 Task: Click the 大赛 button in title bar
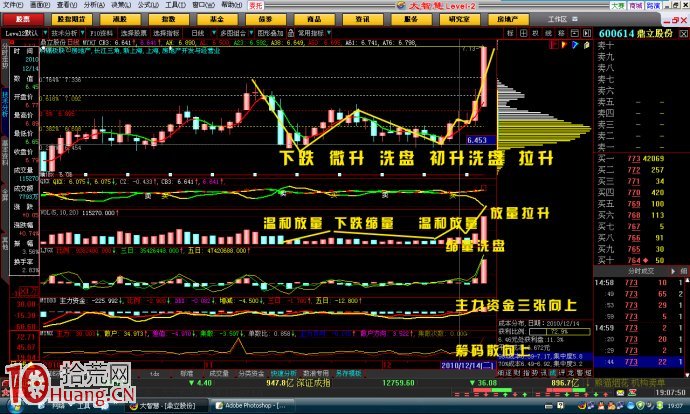617,5
